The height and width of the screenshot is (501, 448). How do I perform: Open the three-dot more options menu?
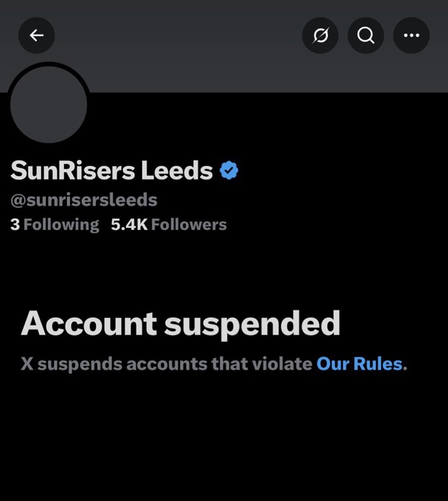(x=411, y=35)
